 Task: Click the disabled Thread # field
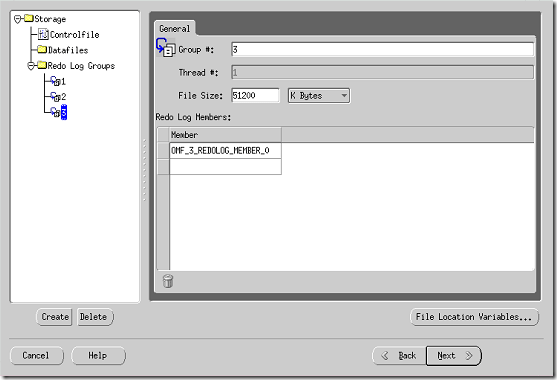click(x=382, y=72)
